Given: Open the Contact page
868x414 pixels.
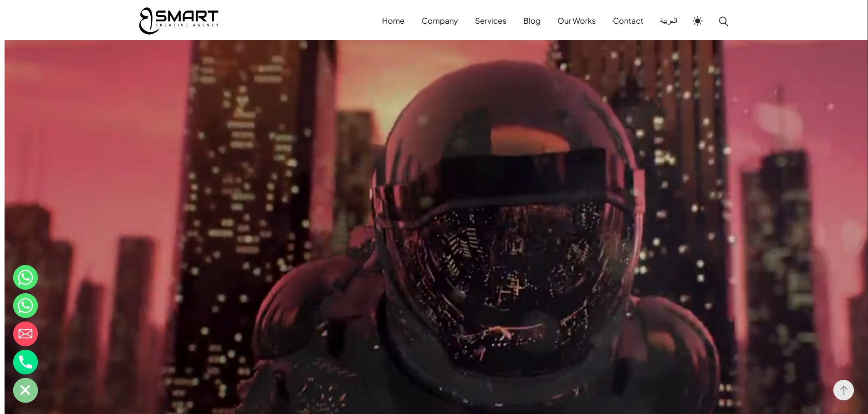Looking at the screenshot, I should point(628,21).
